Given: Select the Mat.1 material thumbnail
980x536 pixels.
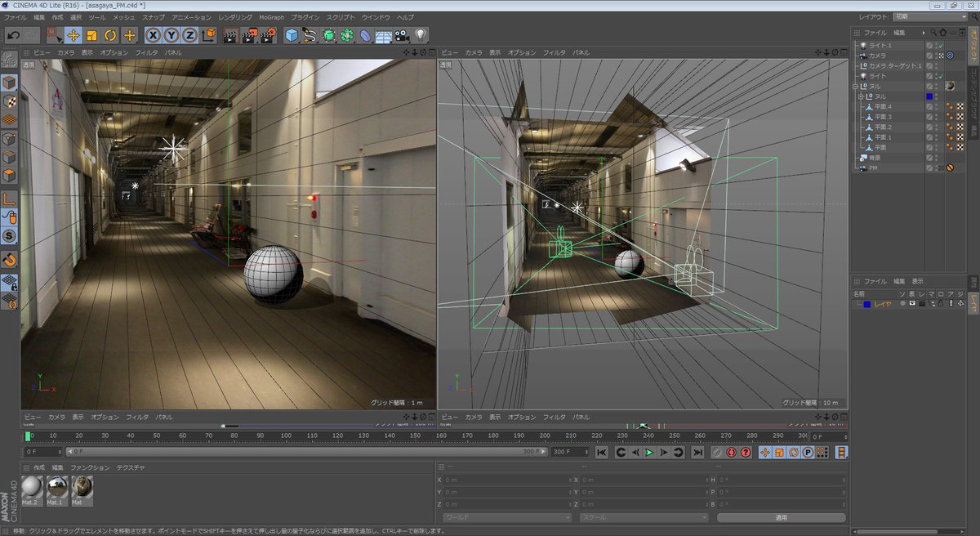Looking at the screenshot, I should click(56, 489).
